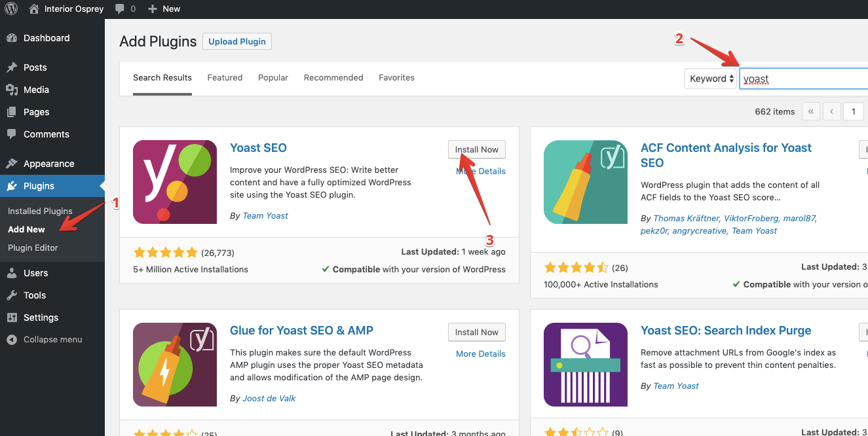Click the '662 items' results count
This screenshot has height=436, width=868.
click(x=775, y=111)
